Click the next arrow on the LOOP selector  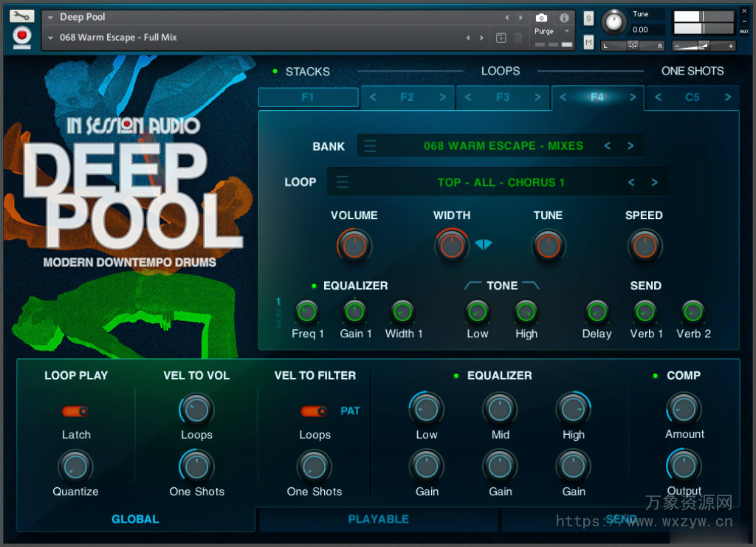tap(653, 182)
